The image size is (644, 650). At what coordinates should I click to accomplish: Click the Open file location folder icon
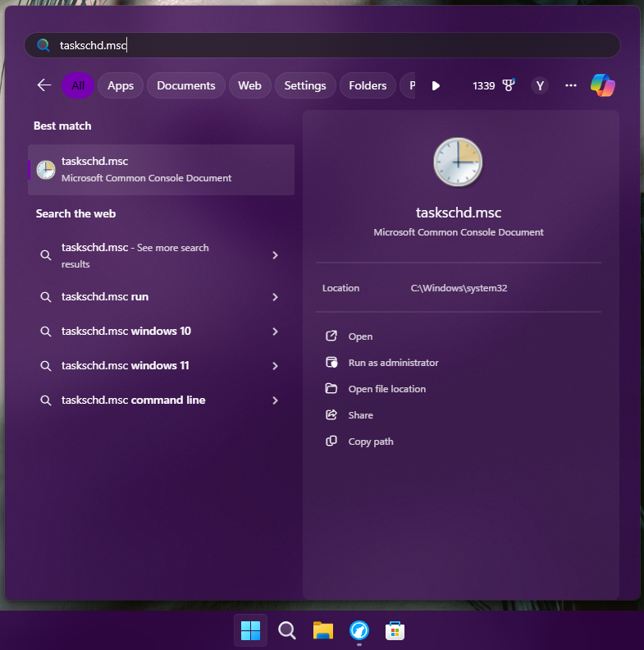(331, 388)
